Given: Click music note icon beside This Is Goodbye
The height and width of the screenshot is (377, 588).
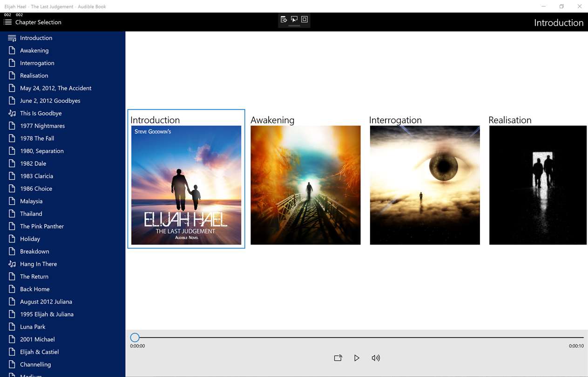Looking at the screenshot, I should pos(12,113).
